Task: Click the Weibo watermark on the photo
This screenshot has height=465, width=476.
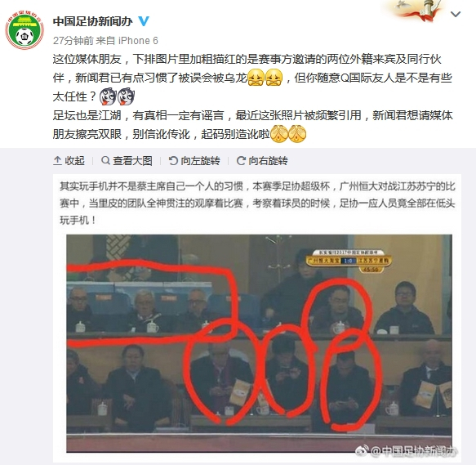Action: click(x=407, y=451)
